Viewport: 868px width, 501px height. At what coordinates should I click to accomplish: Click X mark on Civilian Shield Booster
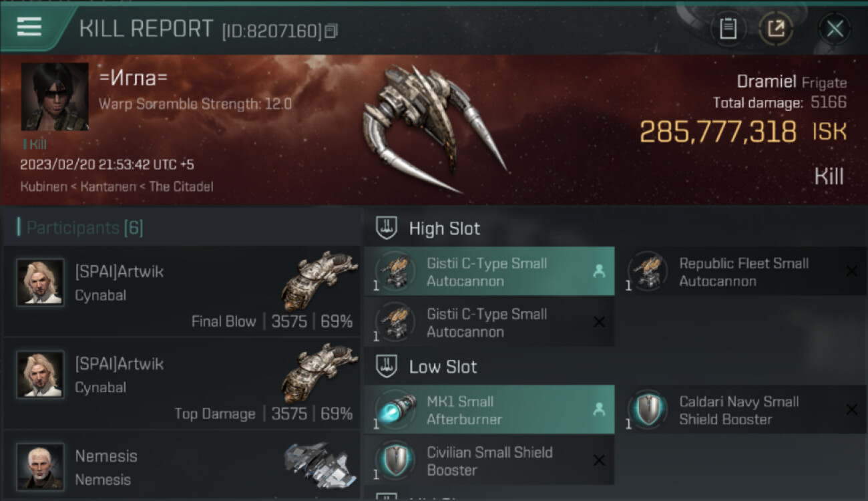(599, 460)
